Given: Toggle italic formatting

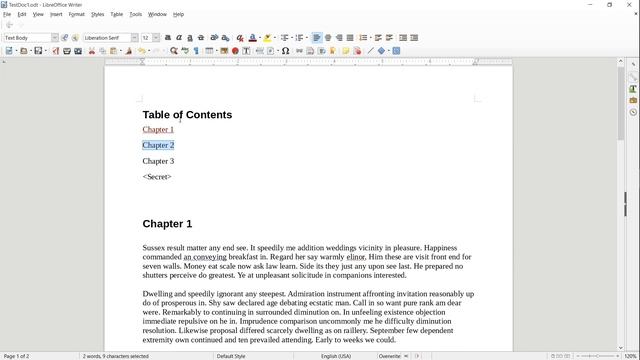Looking at the screenshot, I should (179, 38).
